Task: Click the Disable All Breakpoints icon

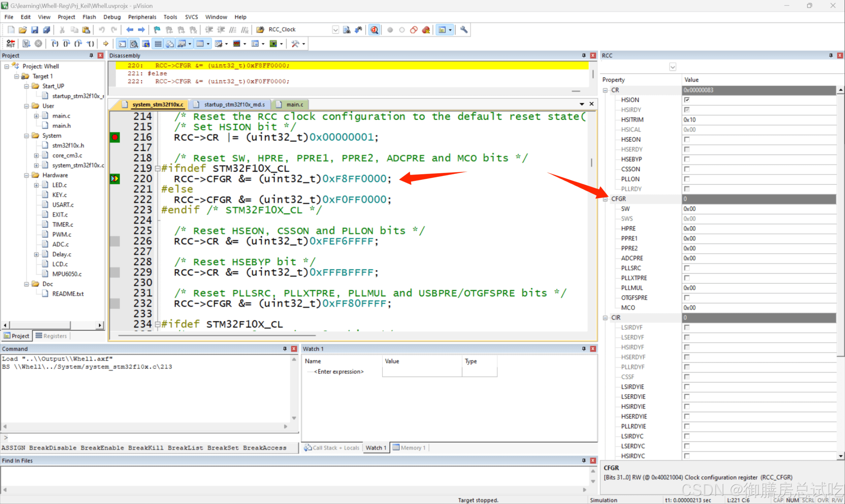Action: click(x=414, y=30)
